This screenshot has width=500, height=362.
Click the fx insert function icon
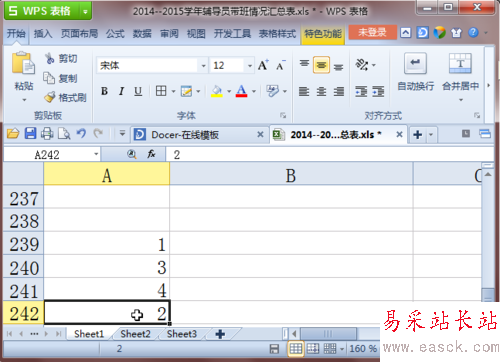coord(151,154)
